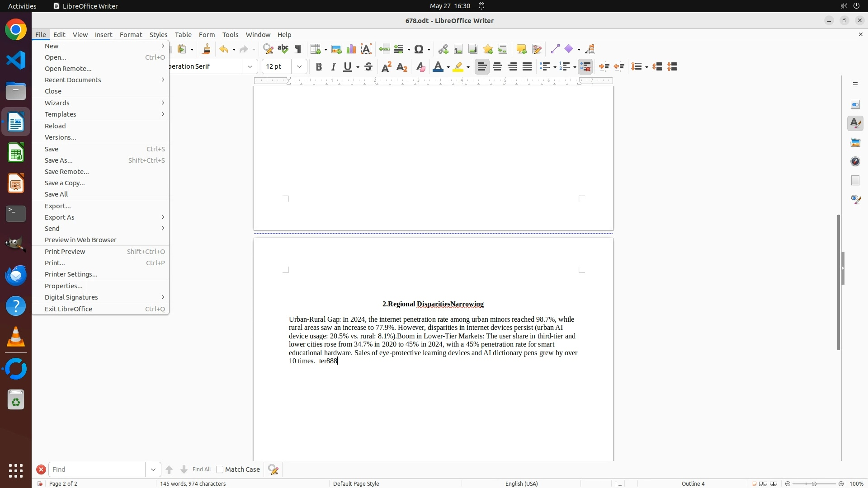Image resolution: width=868 pixels, height=488 pixels.
Task: Click the Insert Chart icon
Action: pos(351,49)
